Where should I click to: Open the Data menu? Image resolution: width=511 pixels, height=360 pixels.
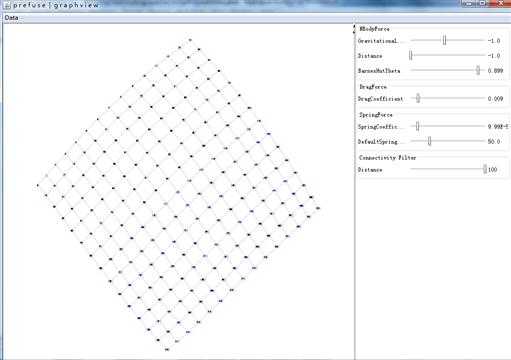pos(11,18)
